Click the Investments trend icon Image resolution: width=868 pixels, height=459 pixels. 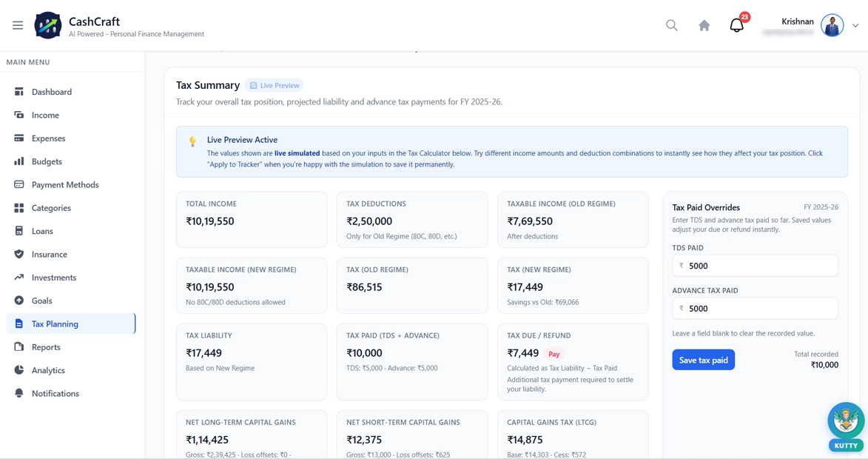[x=18, y=278]
